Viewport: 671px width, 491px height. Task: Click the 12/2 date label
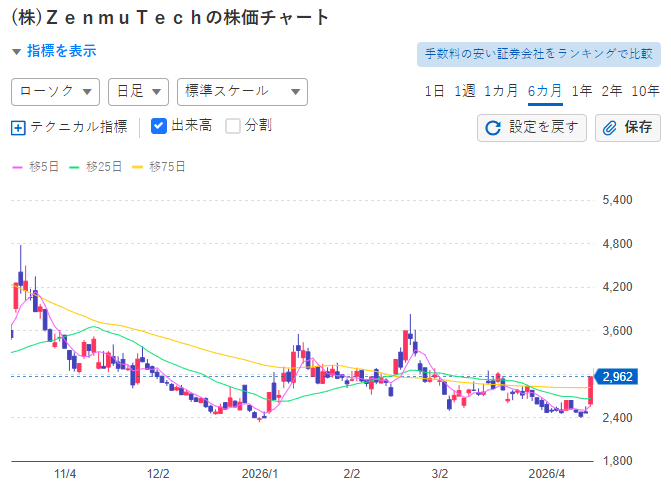click(x=158, y=474)
